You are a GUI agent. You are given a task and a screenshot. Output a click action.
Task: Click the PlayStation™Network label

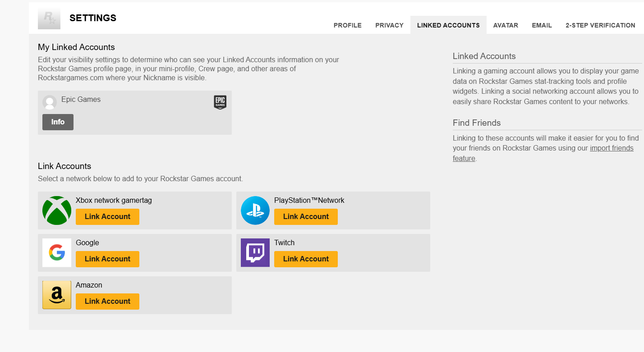point(309,201)
